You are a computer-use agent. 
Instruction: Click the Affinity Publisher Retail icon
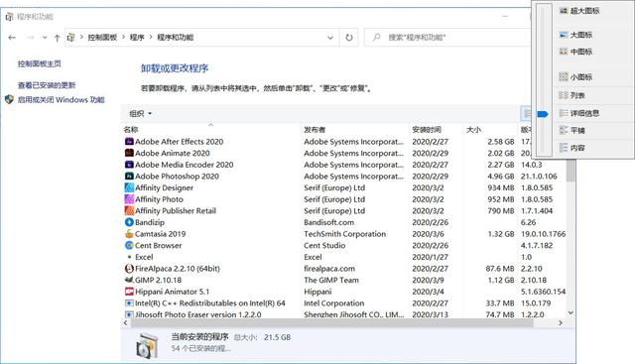[x=129, y=210]
